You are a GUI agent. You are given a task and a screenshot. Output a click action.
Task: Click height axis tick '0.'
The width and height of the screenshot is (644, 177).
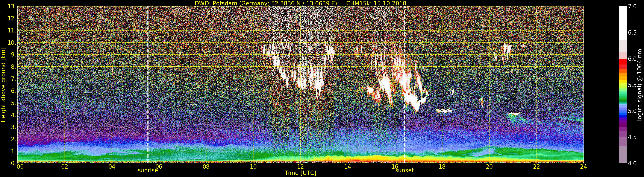pos(14,163)
